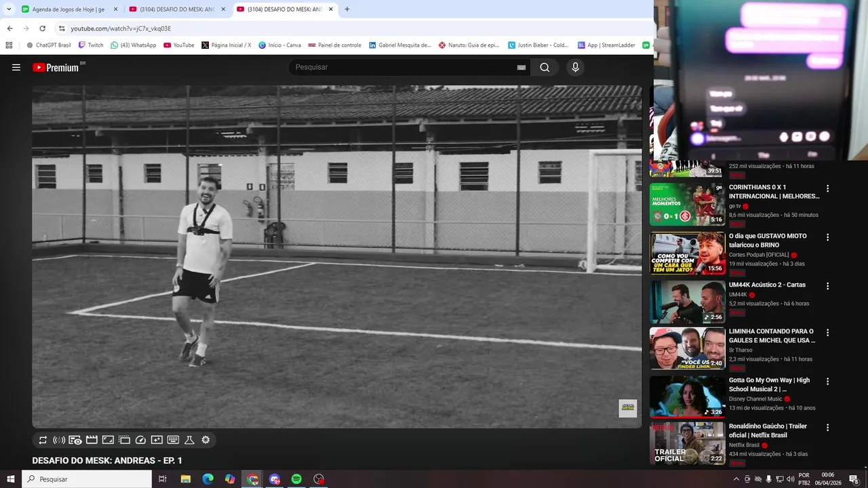The height and width of the screenshot is (488, 868).
Task: Open playback speed gauge icon
Action: (x=140, y=440)
